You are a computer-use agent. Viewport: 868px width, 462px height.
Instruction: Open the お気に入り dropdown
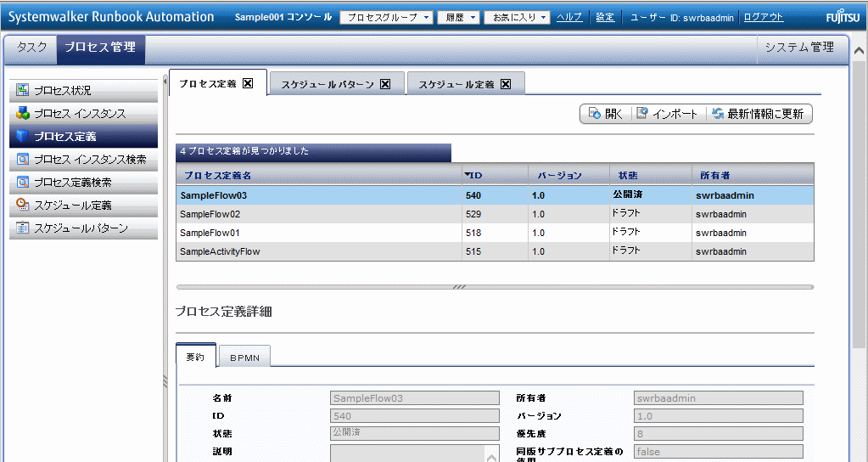tap(517, 18)
